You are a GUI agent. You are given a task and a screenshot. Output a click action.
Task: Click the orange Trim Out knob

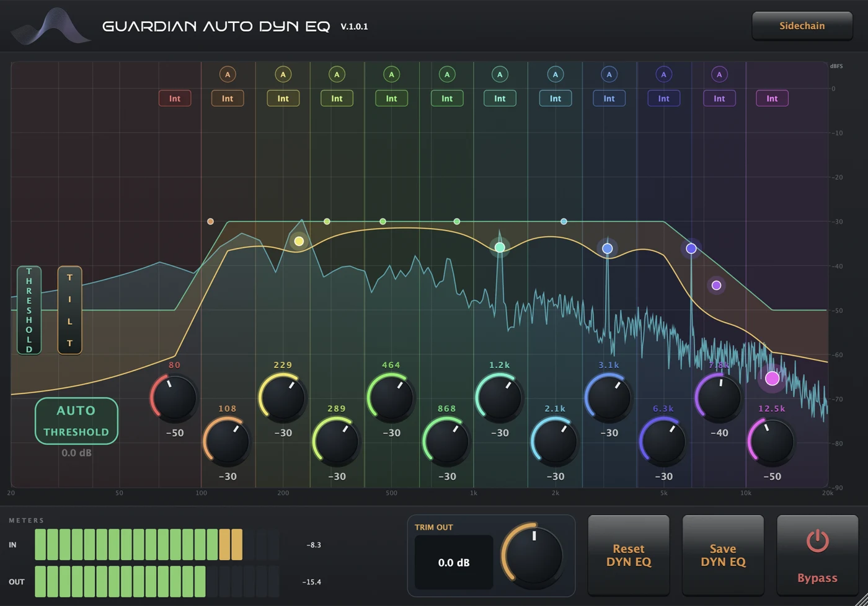(x=533, y=555)
